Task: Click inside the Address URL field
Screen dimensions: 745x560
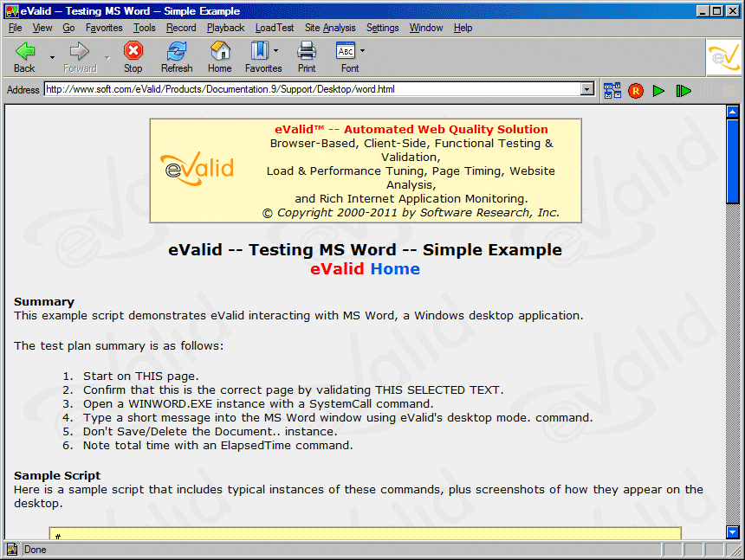Action: pyautogui.click(x=313, y=89)
